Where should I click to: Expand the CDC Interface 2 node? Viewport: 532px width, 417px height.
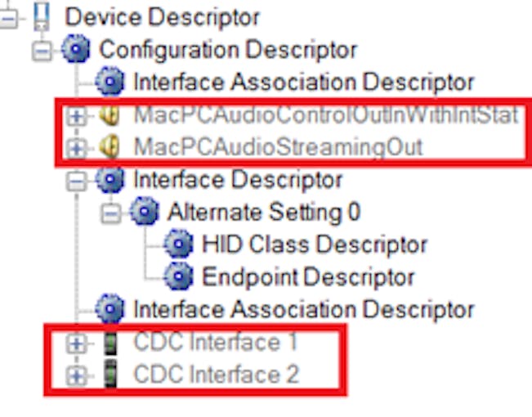[x=77, y=375]
